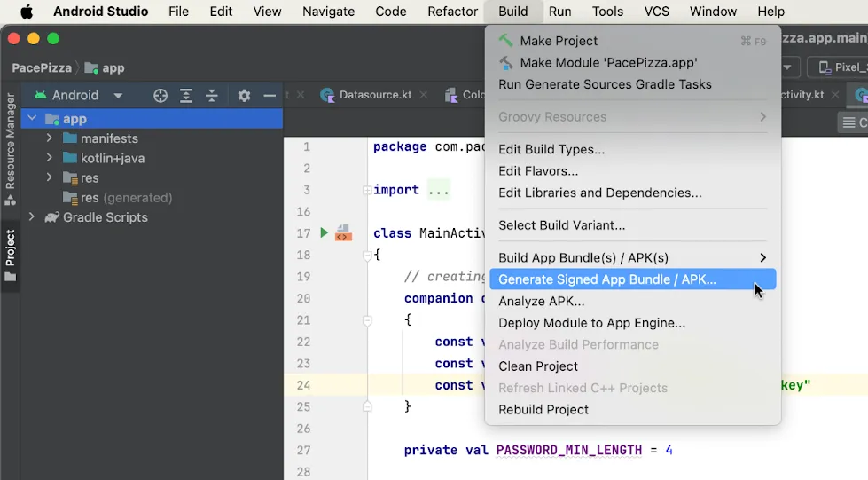The height and width of the screenshot is (480, 868).
Task: Collapse the class fold marker on line 18
Action: point(367,256)
